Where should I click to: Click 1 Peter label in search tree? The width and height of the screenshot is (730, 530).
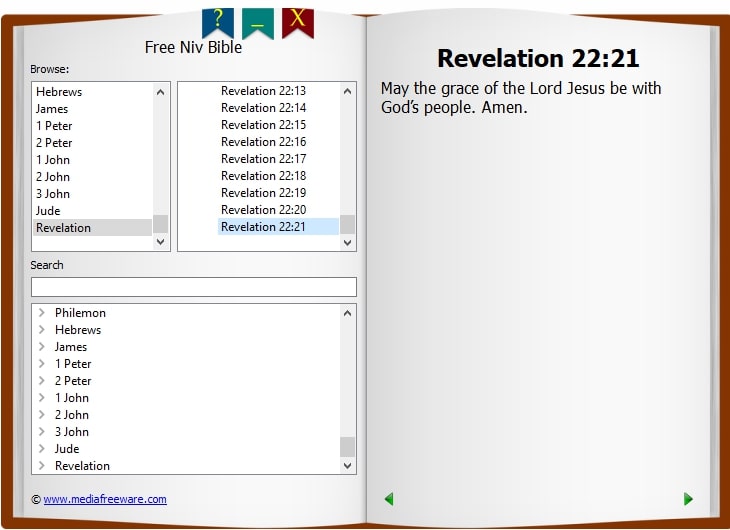click(73, 364)
